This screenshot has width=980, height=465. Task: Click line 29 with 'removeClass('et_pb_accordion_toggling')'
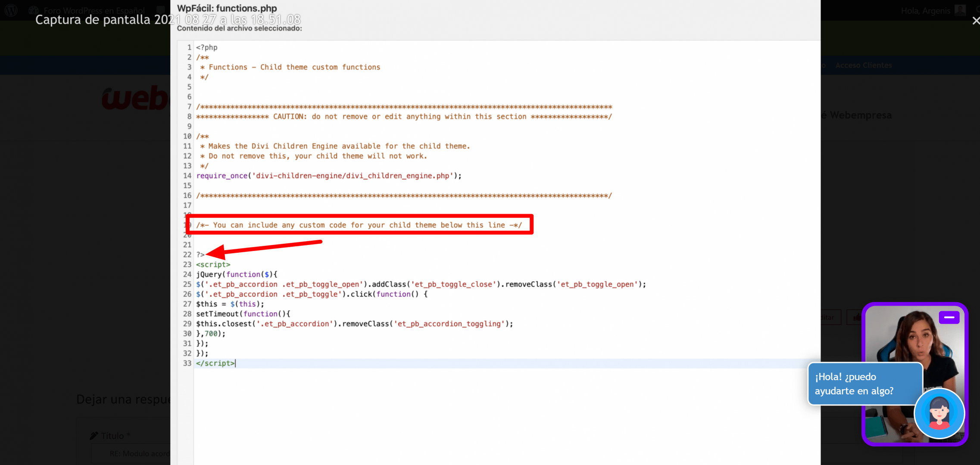point(355,324)
